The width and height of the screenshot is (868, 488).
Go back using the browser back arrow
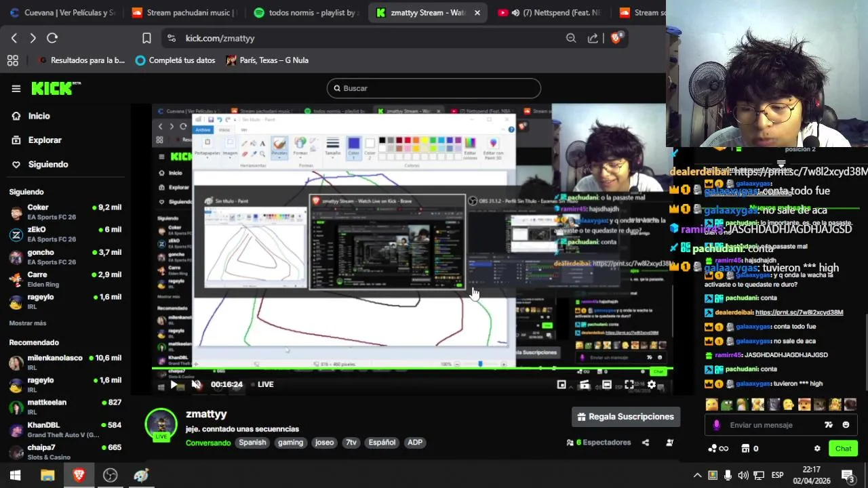[14, 38]
